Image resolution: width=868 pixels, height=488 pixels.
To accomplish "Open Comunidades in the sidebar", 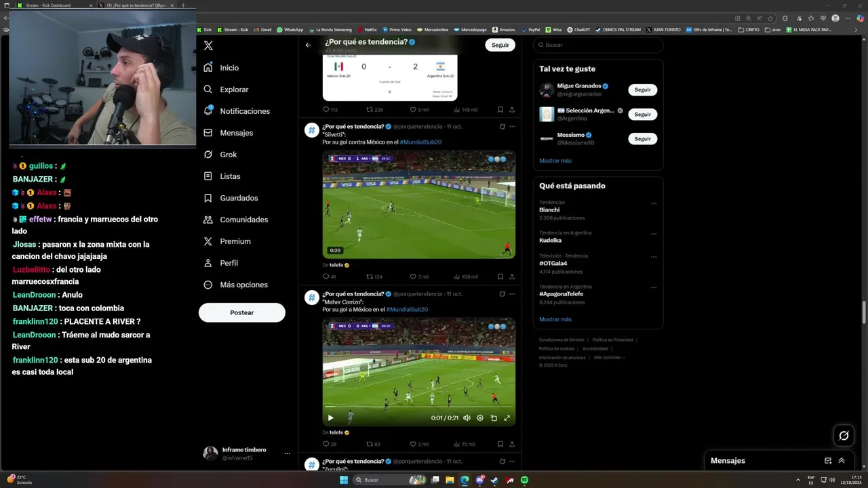I will pyautogui.click(x=235, y=220).
